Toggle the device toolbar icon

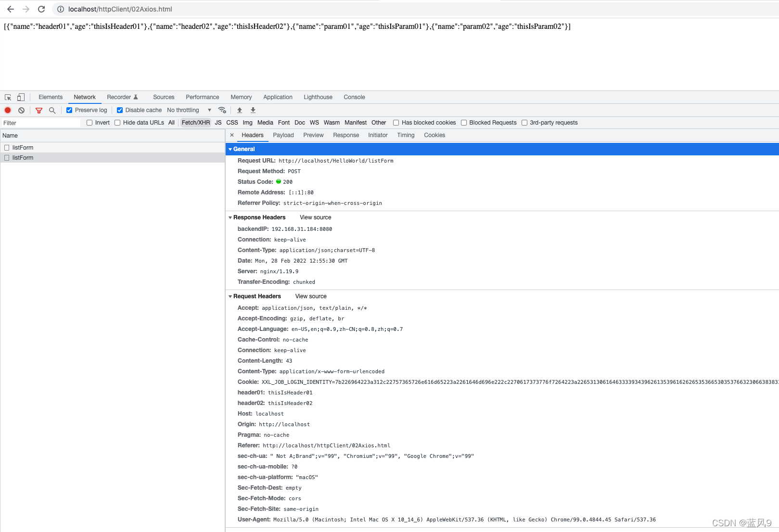coord(20,97)
